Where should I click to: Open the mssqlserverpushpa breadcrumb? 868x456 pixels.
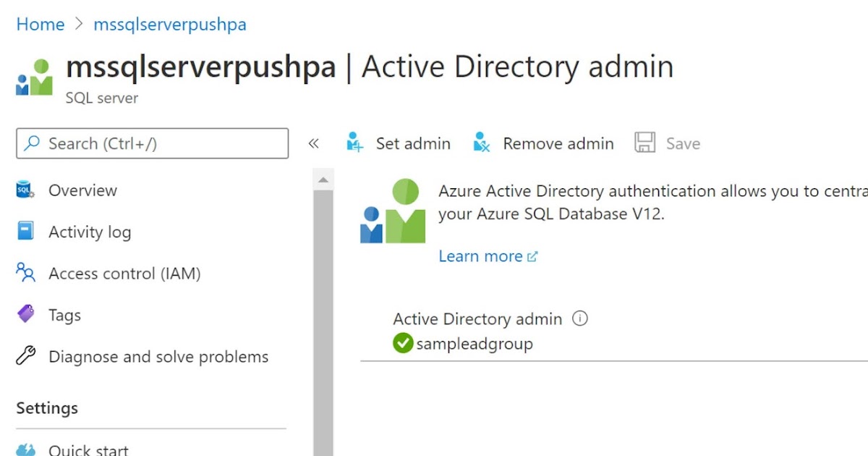(170, 24)
